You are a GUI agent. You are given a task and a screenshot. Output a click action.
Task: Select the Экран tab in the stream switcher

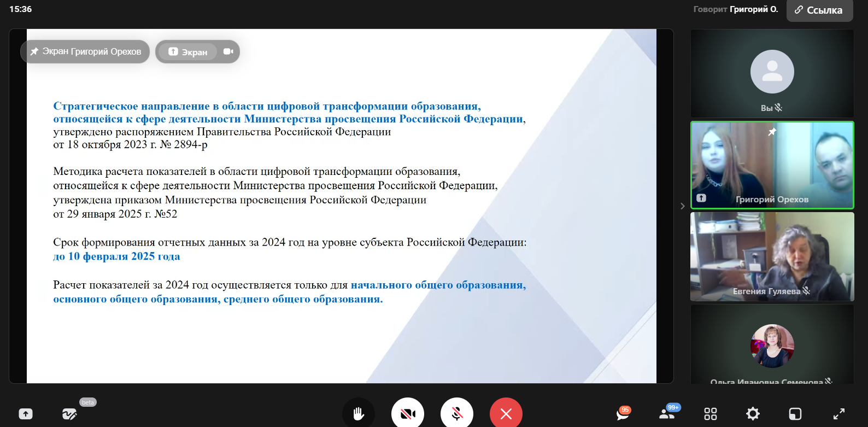click(x=188, y=52)
